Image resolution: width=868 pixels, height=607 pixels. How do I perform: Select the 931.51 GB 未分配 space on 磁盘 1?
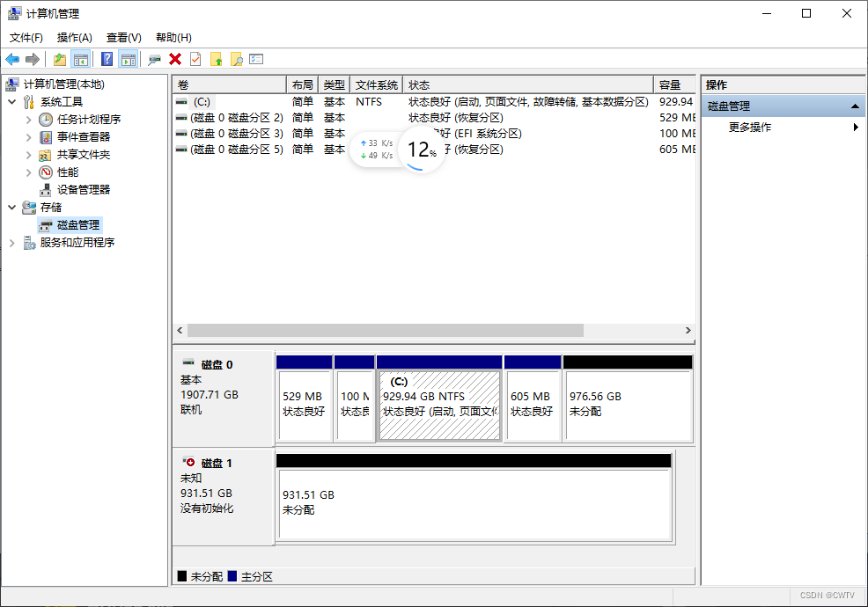pyautogui.click(x=474, y=497)
